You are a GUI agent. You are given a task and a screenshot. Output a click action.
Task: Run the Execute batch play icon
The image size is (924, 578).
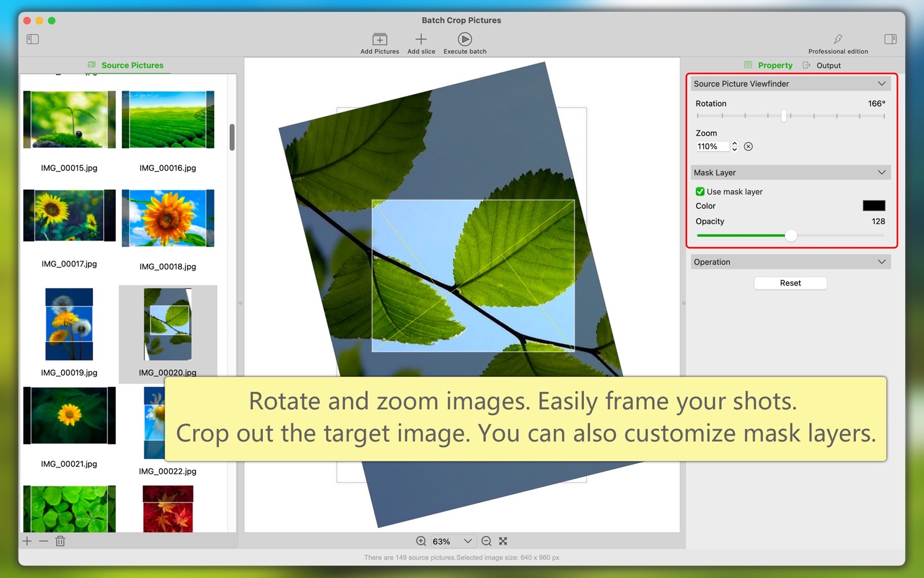point(465,39)
